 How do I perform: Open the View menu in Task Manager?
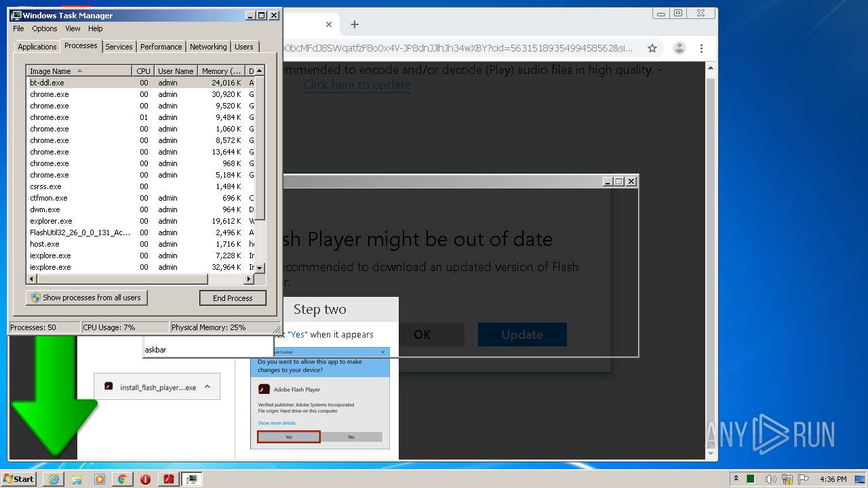[73, 28]
